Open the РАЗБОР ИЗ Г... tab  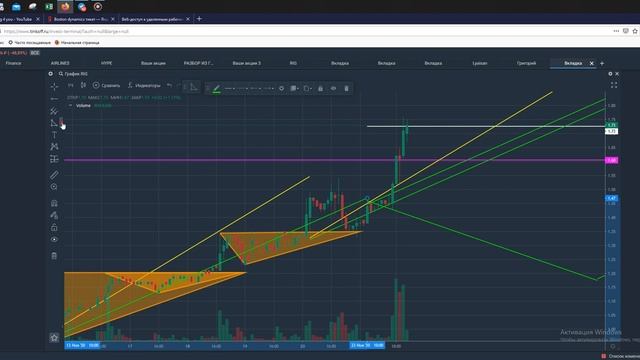click(x=199, y=63)
